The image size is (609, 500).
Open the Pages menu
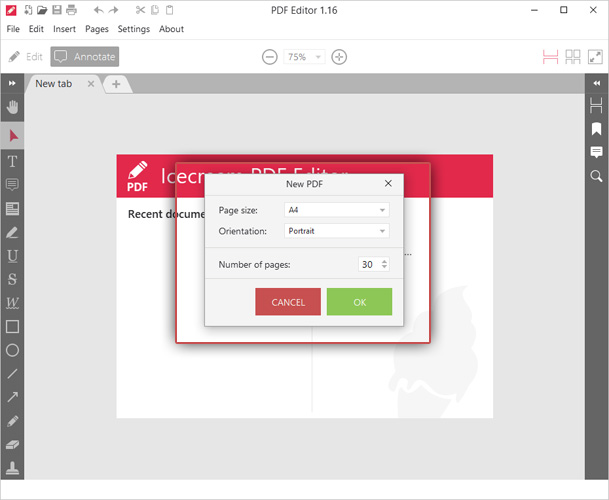click(97, 29)
